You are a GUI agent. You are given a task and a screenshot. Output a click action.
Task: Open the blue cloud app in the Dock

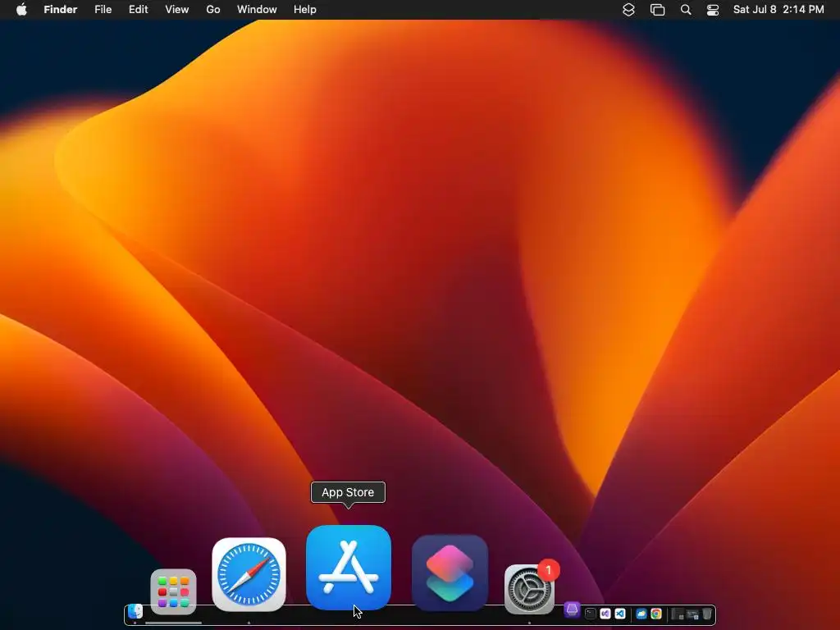pyautogui.click(x=641, y=614)
